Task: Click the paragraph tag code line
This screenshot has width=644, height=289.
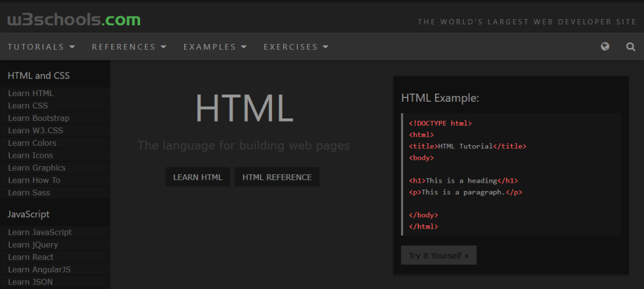Action: tap(466, 192)
